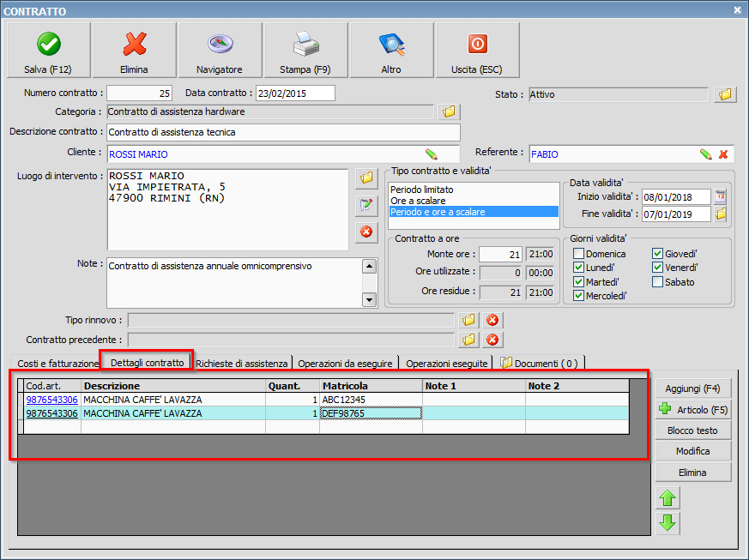This screenshot has width=749, height=560.
Task: Click the Elimina red X toolbar button
Action: click(134, 50)
